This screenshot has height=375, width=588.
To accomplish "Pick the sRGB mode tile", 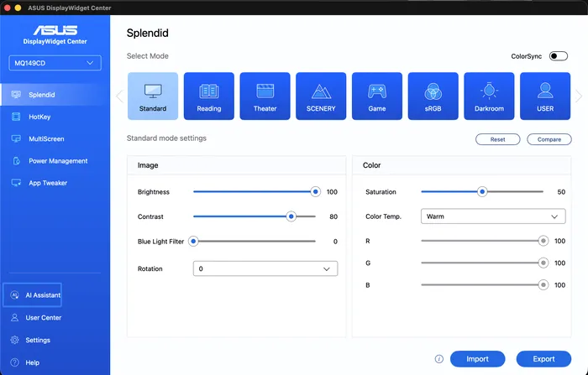I will (433, 96).
